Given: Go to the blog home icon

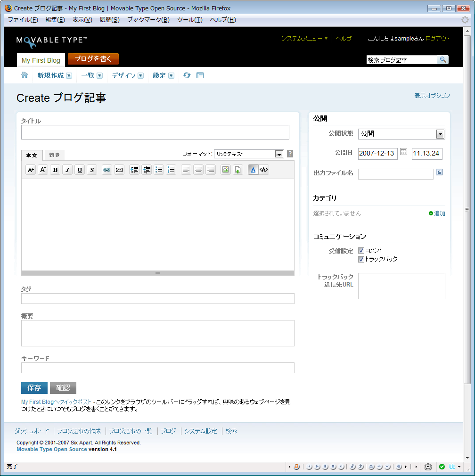Looking at the screenshot, I should pyautogui.click(x=25, y=75).
